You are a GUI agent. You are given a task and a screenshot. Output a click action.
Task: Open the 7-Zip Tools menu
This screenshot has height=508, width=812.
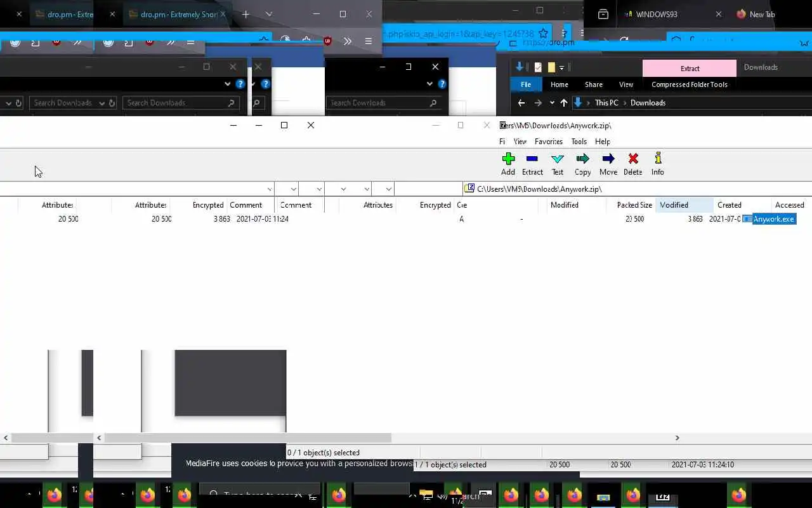click(579, 142)
